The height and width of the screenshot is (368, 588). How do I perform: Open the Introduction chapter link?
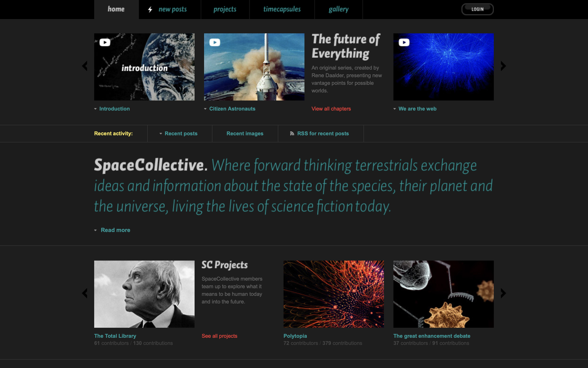(114, 109)
